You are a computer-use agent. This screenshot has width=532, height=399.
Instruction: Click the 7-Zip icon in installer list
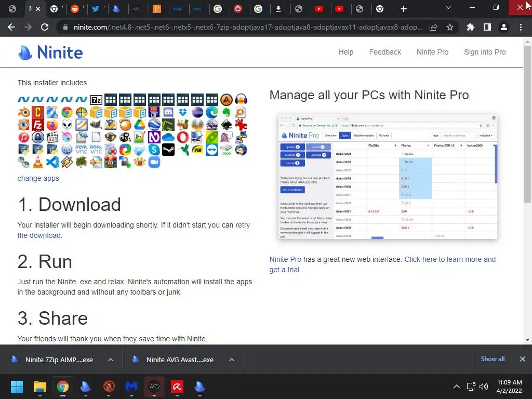coord(96,100)
